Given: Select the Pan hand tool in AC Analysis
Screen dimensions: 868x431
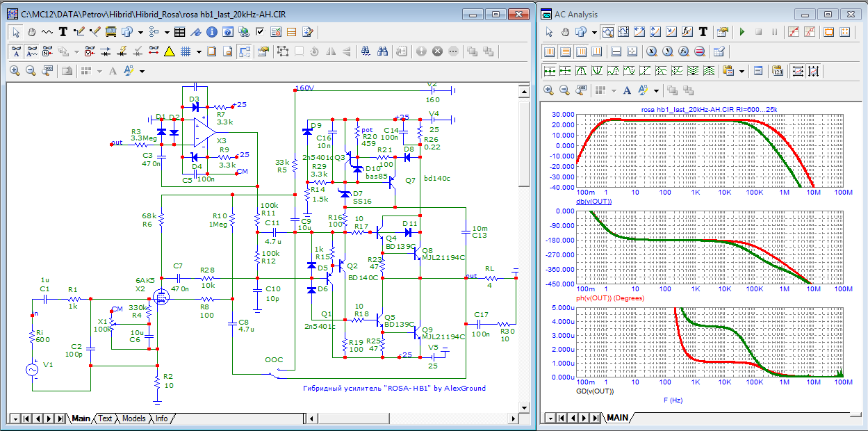Looking at the screenshot, I should click(x=565, y=32).
